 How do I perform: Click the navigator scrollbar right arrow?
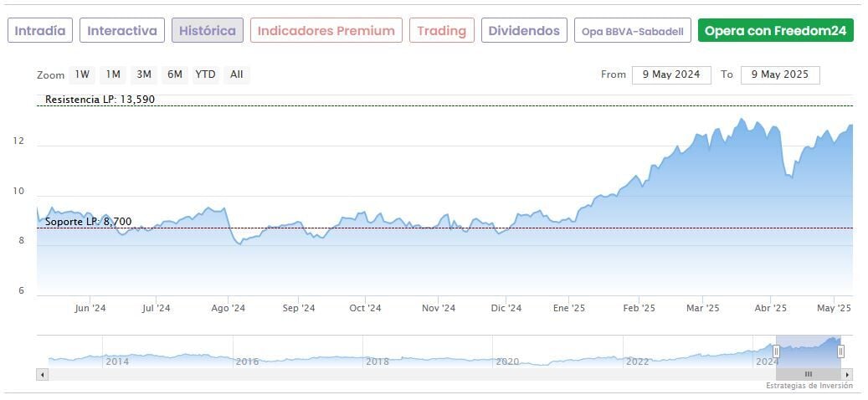(847, 374)
